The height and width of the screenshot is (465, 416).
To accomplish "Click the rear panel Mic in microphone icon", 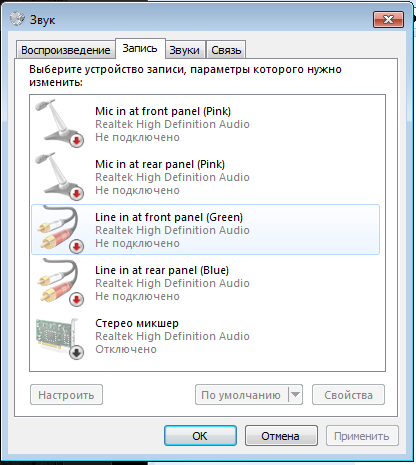I will 59,176.
